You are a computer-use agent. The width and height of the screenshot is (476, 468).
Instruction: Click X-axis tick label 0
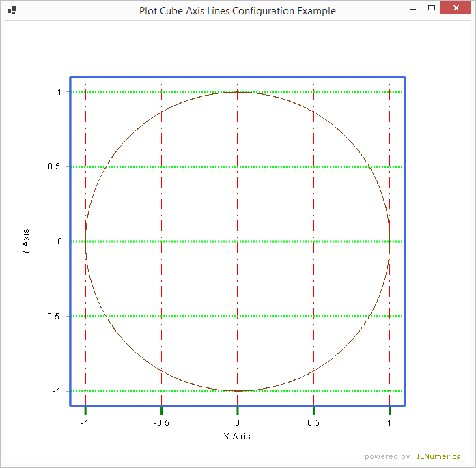(237, 423)
